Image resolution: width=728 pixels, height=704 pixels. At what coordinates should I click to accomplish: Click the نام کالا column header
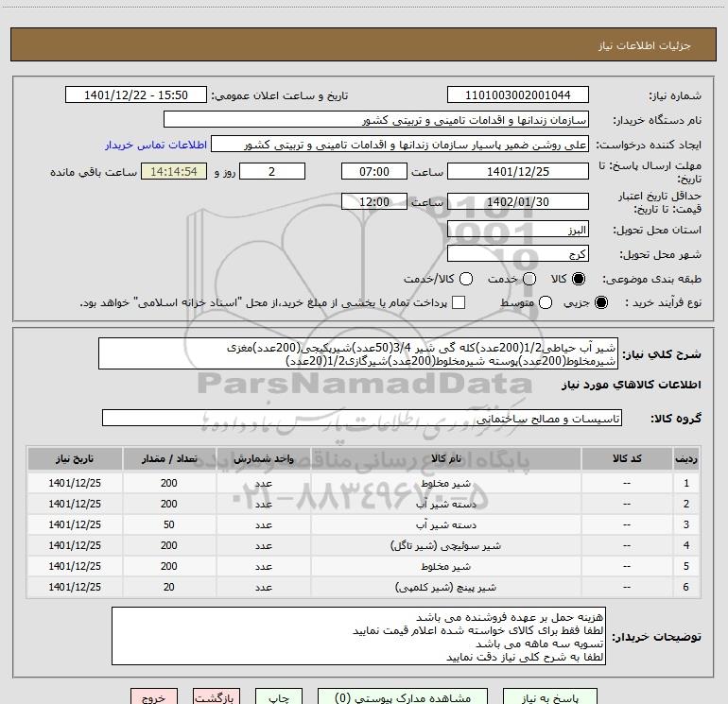(445, 459)
